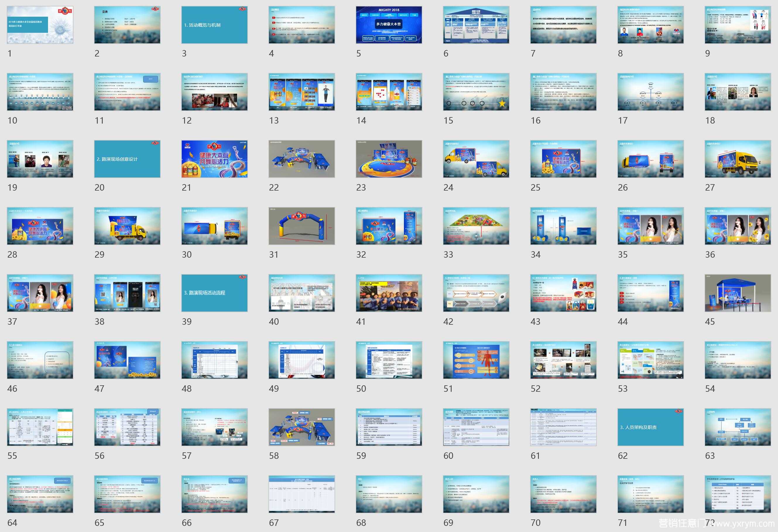Select slide 17 timeline diagram thumbnail
Screen dimensions: 778x532
pos(650,92)
